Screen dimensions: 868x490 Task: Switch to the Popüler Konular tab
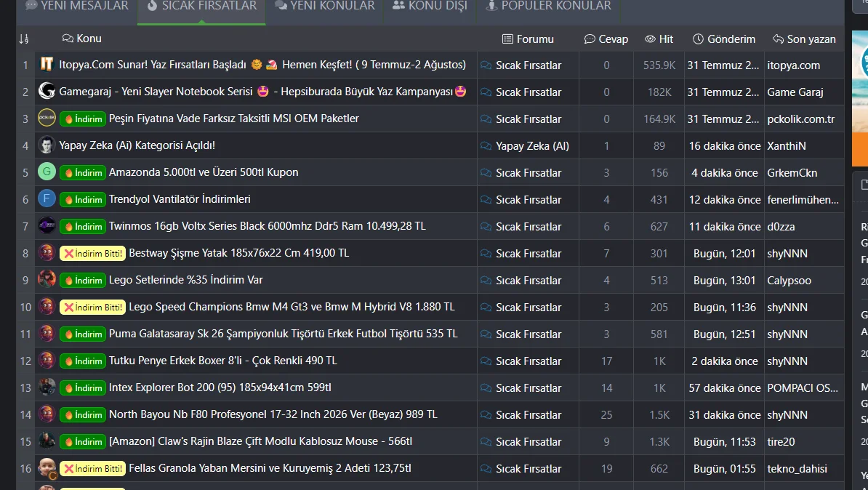pos(548,7)
